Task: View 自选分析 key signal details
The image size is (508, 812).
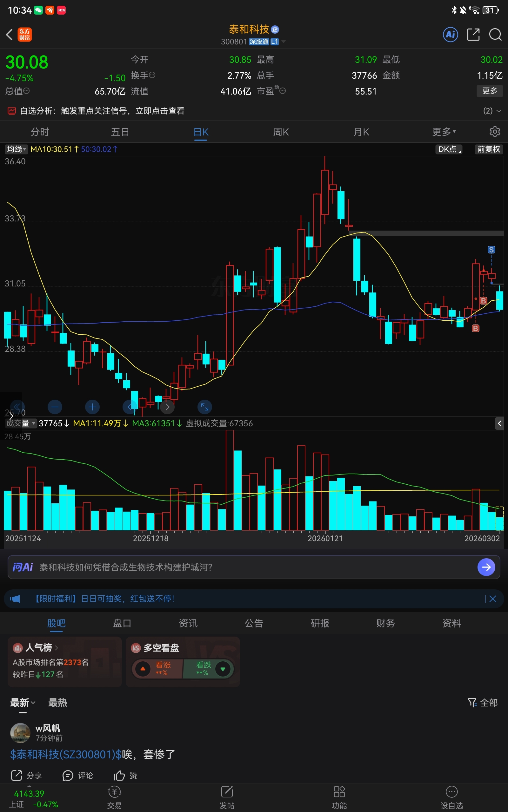Action: tap(102, 111)
